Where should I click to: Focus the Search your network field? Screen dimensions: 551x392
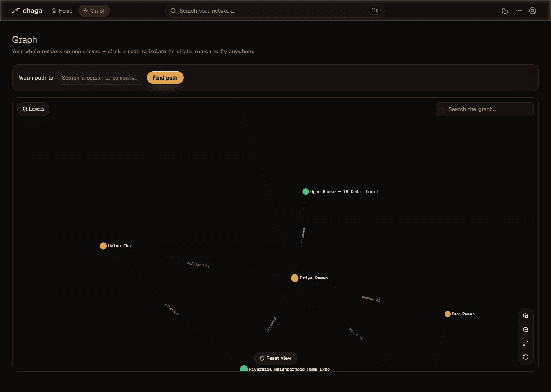click(275, 11)
